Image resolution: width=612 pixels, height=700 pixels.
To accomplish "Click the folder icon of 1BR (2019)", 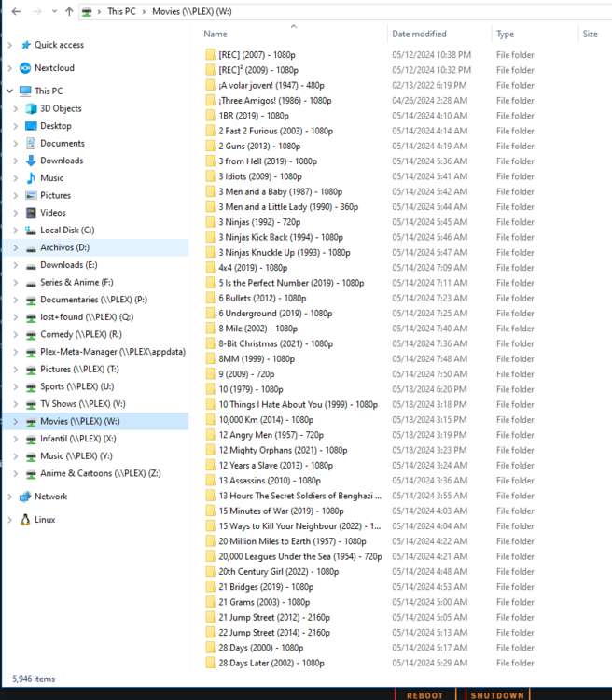I will 210,116.
